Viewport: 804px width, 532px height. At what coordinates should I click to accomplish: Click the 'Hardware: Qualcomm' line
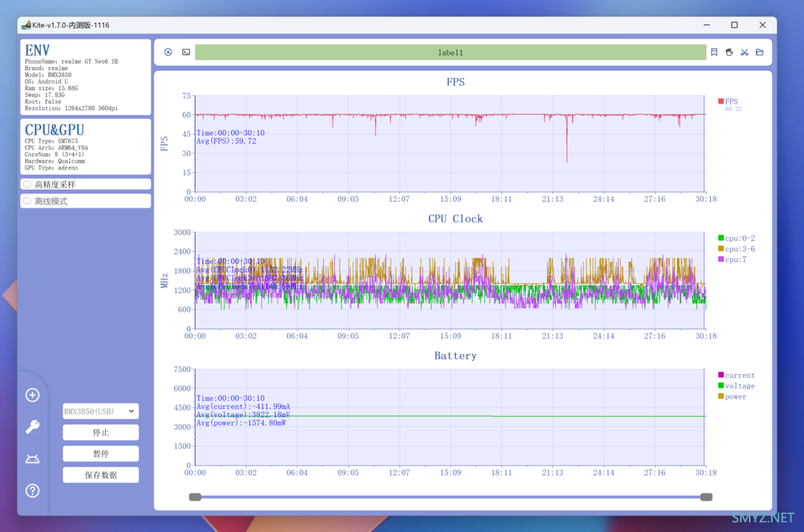[x=55, y=161]
